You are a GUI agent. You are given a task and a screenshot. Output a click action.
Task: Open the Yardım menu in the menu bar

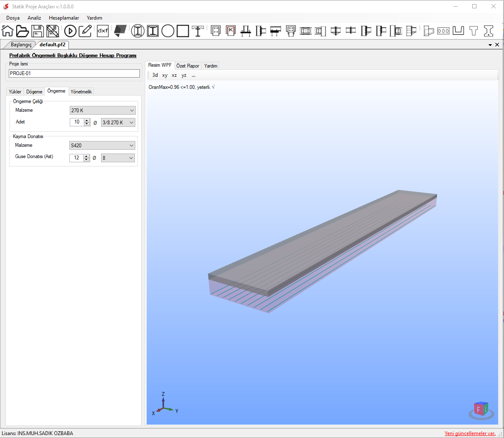[94, 18]
